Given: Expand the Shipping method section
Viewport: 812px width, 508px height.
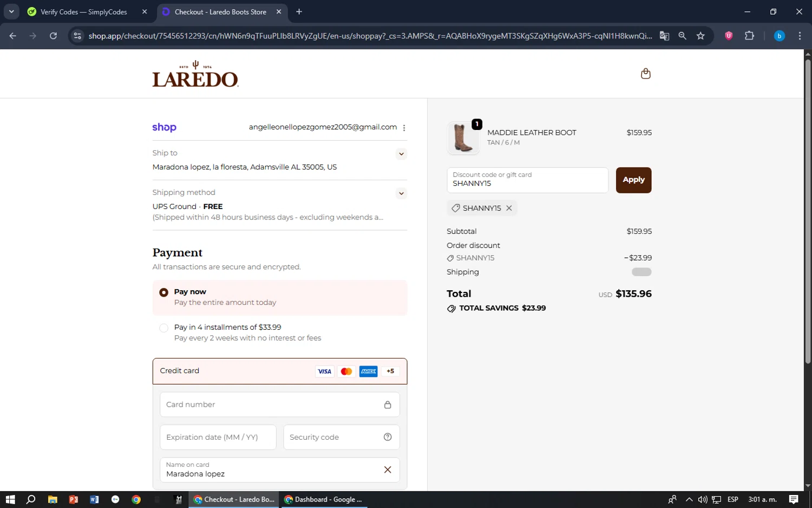Looking at the screenshot, I should click(x=401, y=193).
